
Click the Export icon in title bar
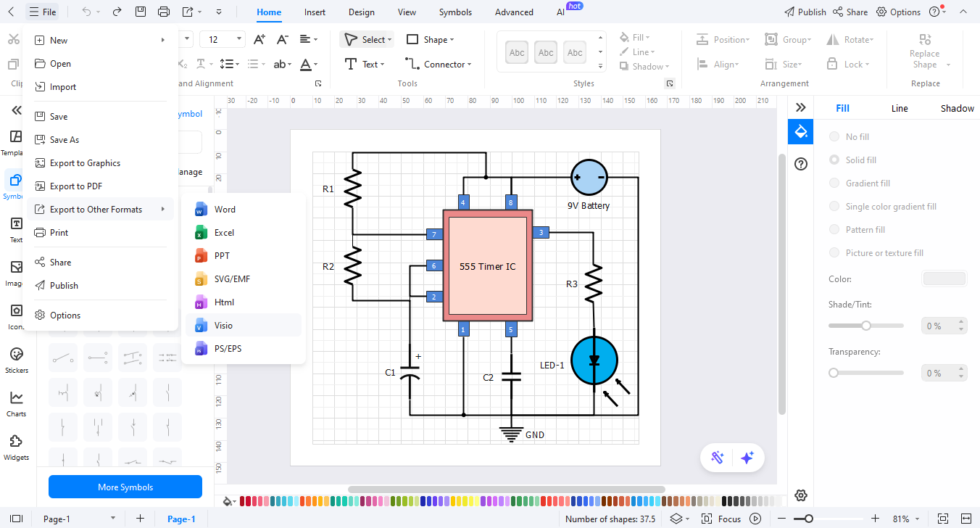pos(188,12)
